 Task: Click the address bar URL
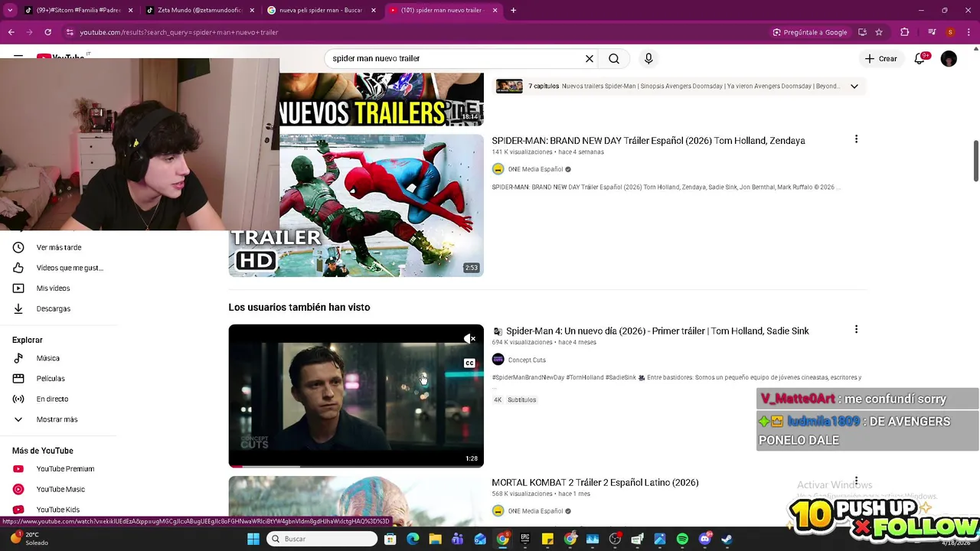[179, 32]
